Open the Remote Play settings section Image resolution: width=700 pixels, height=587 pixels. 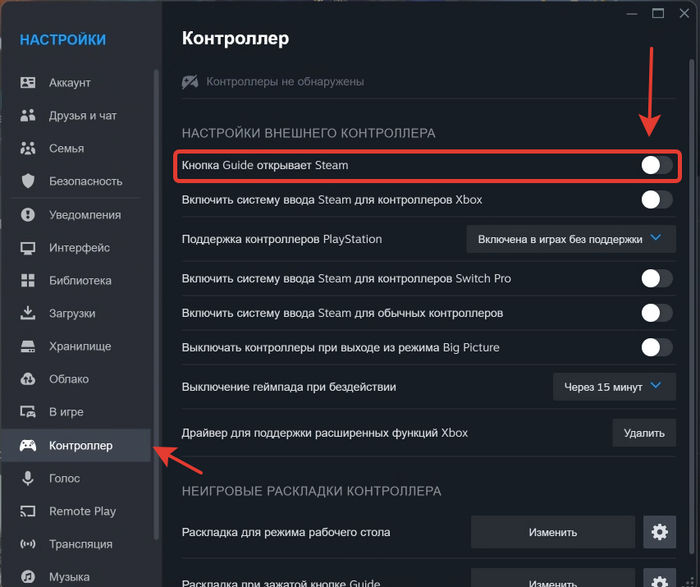point(82,511)
